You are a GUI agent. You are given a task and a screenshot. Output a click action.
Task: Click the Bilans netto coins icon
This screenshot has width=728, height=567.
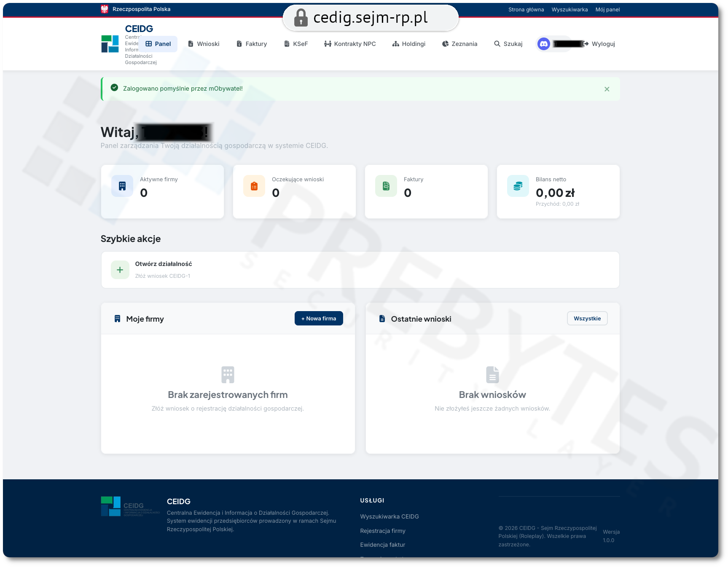(518, 186)
